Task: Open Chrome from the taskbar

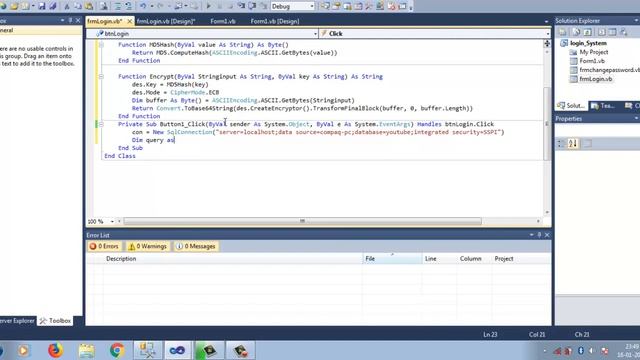Action: coord(117,350)
